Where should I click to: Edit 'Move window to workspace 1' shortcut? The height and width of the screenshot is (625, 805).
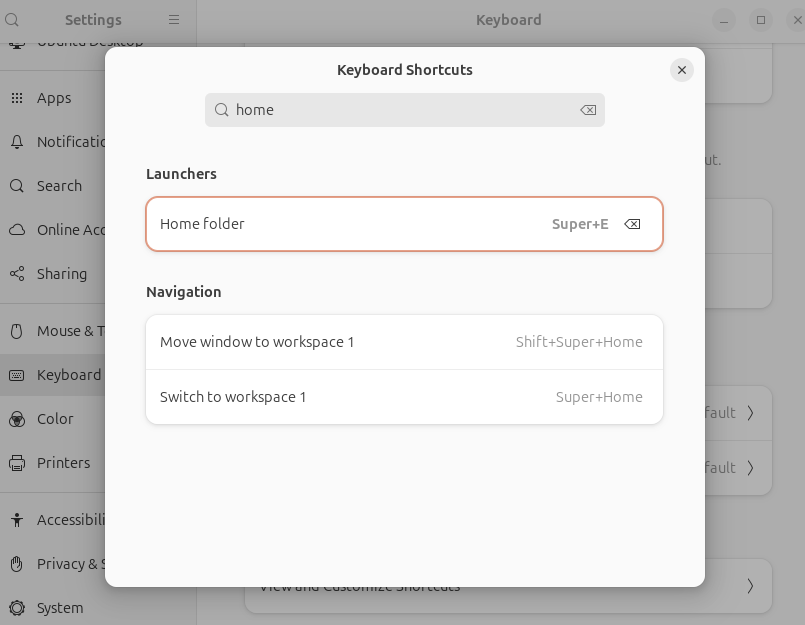pyautogui.click(x=404, y=342)
